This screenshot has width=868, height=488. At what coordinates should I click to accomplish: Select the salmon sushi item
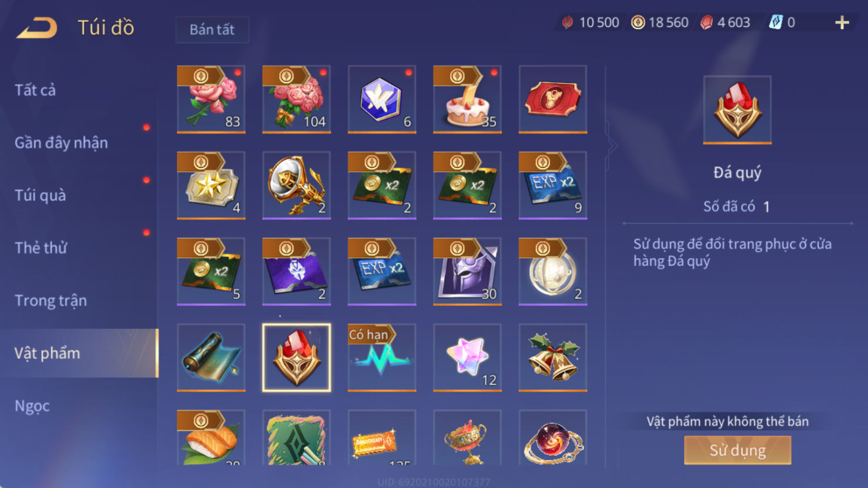[x=211, y=437]
